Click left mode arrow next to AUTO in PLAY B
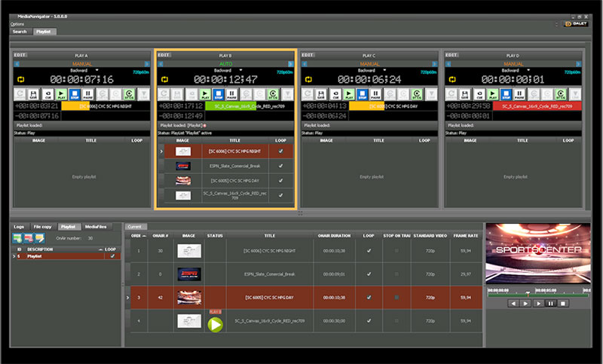Viewport: 603px width, 364px height. pos(161,64)
